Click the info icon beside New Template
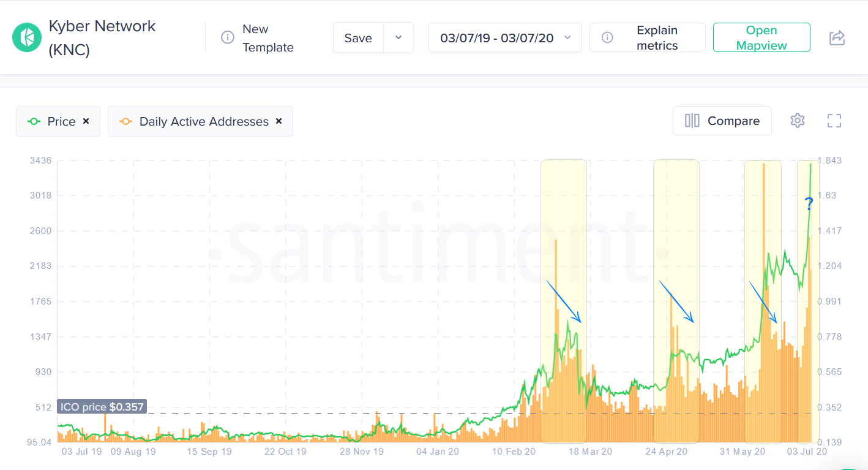 (x=228, y=37)
